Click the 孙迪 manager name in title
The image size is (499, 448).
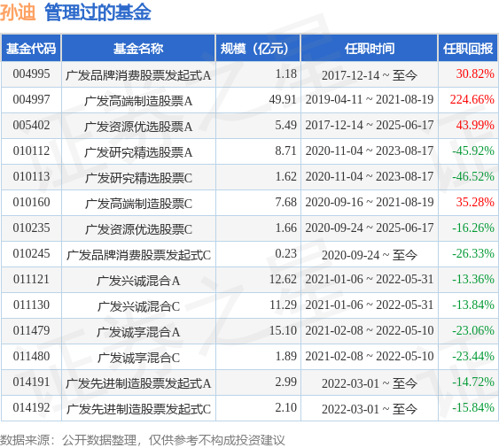pyautogui.click(x=18, y=12)
